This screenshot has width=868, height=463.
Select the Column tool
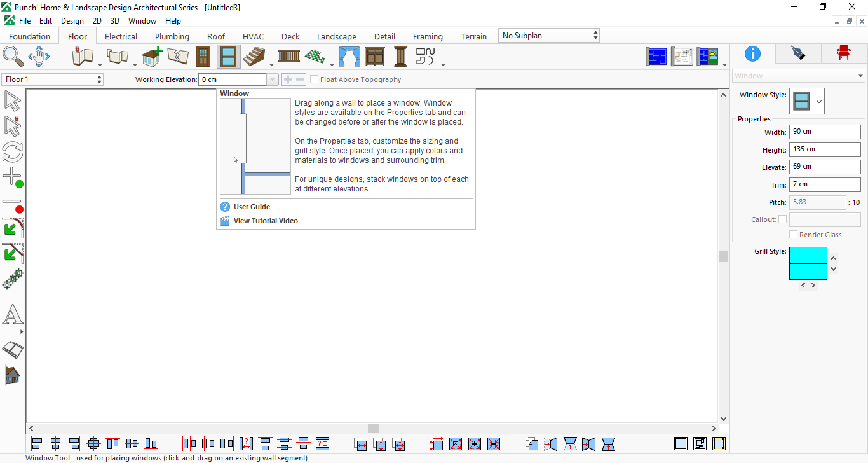click(x=400, y=57)
